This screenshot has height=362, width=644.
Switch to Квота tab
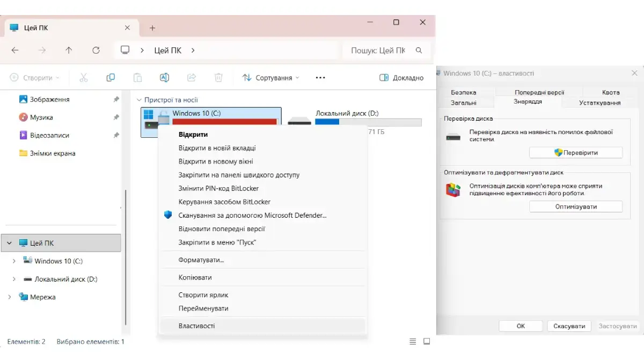[x=611, y=92]
